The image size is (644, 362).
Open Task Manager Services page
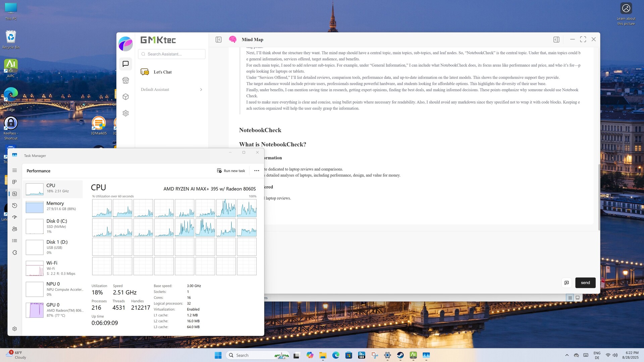pos(14,253)
